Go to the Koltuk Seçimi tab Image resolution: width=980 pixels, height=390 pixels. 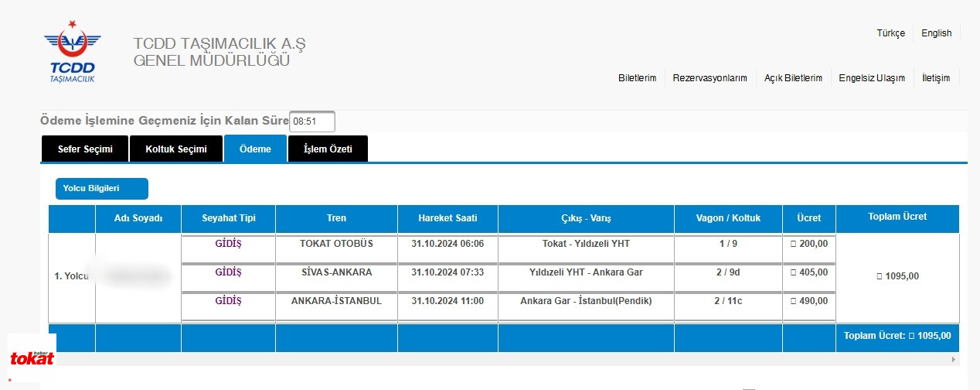(176, 149)
